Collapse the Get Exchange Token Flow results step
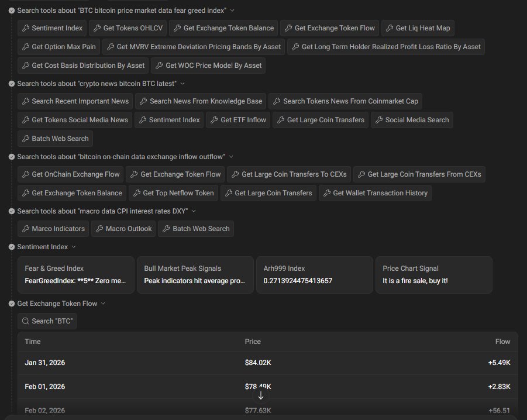527x420 pixels. point(103,304)
